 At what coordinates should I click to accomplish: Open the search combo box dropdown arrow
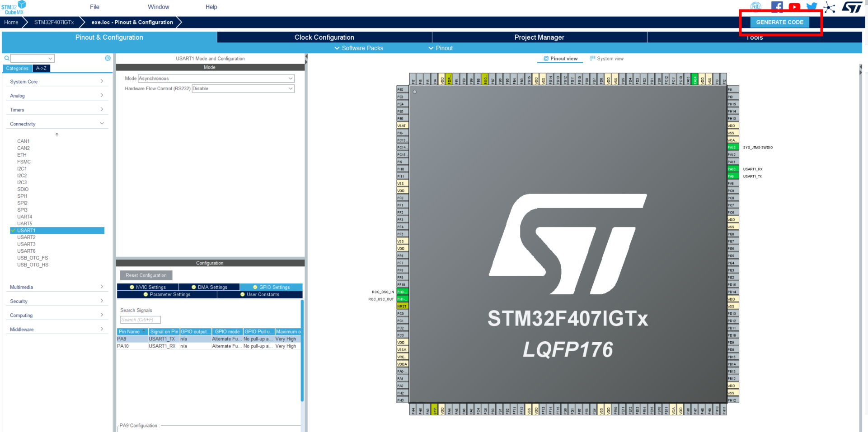pyautogui.click(x=50, y=58)
